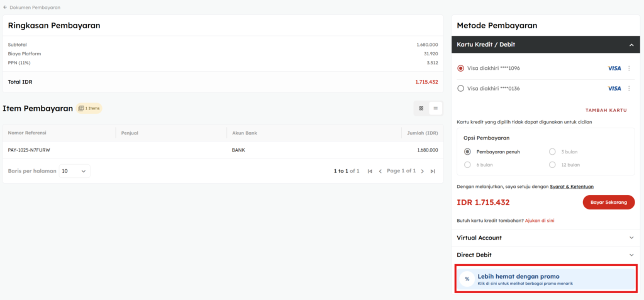Choose Pembayaran penuh payment option
The image size is (644, 300).
coord(467,152)
